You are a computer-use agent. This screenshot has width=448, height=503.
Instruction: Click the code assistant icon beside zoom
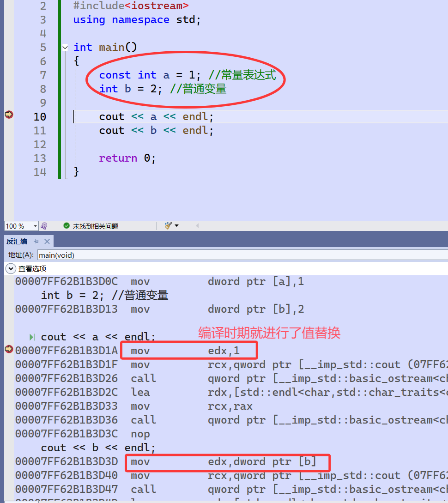(44, 226)
